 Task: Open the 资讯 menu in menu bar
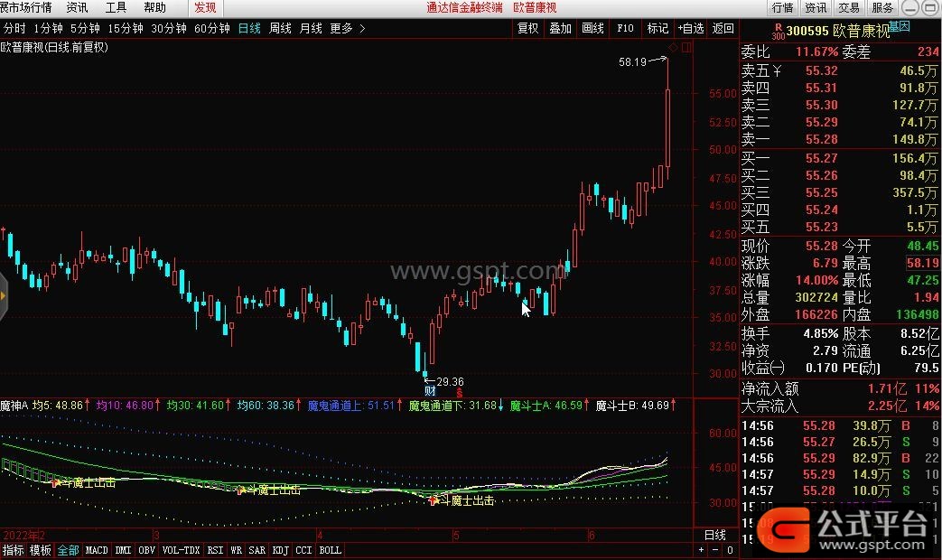77,7
